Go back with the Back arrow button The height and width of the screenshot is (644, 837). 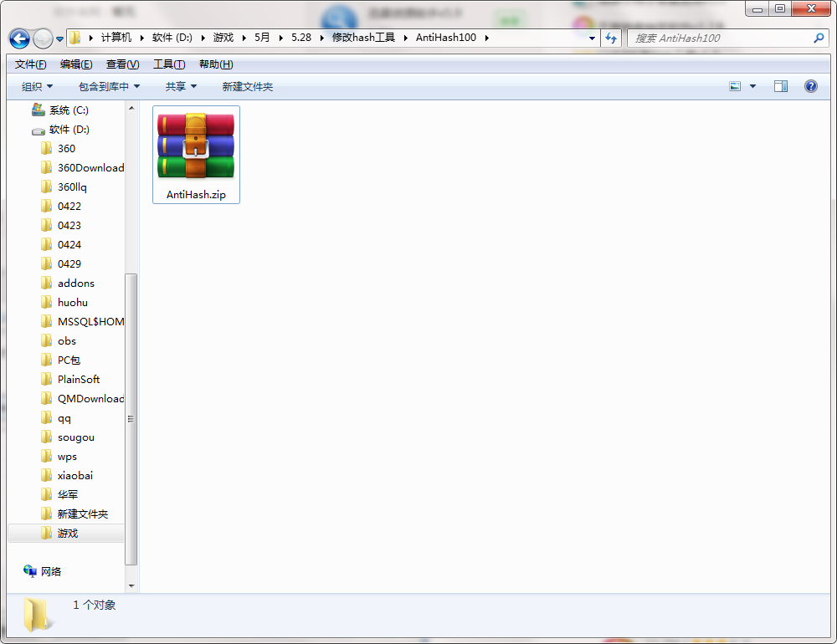point(20,38)
